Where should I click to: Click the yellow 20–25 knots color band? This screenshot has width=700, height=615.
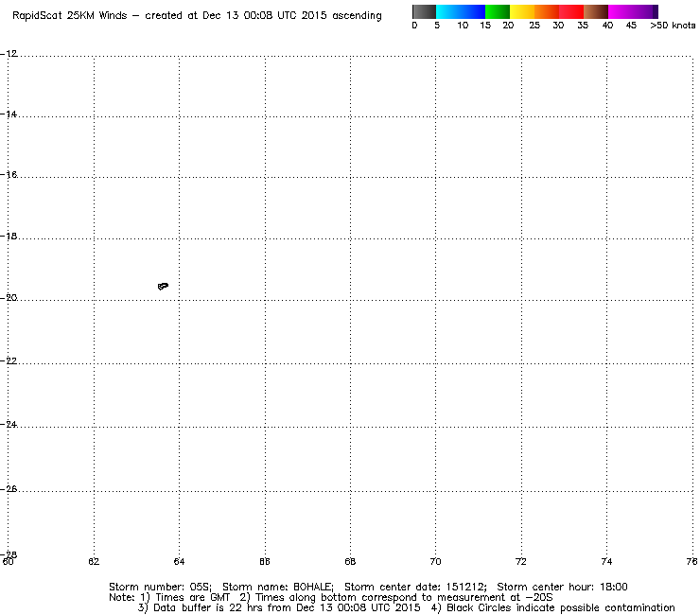[522, 11]
